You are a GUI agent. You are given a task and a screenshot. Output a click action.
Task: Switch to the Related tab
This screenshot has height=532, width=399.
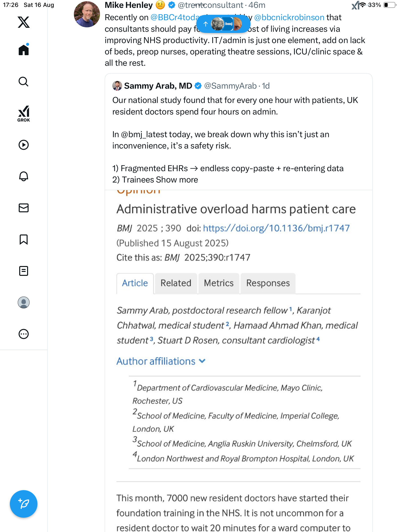coord(176,283)
